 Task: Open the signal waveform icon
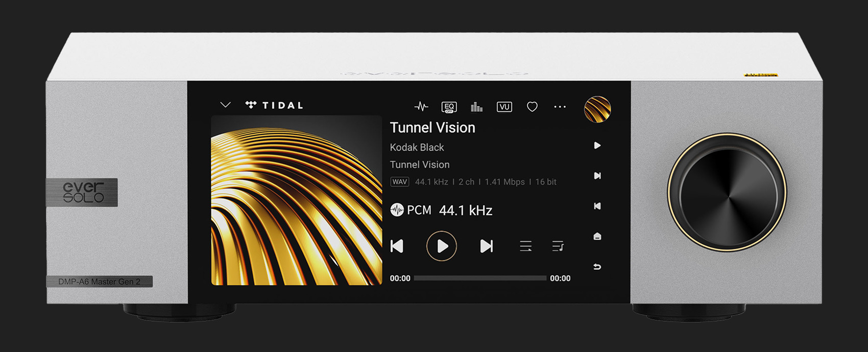pos(421,107)
